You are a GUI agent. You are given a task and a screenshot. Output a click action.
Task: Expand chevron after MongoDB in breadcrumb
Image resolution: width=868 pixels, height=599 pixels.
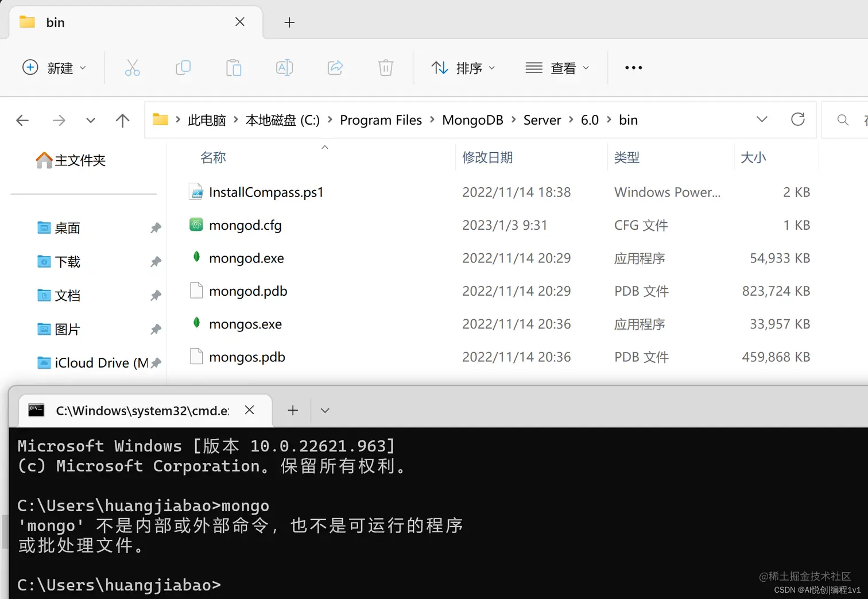tap(513, 119)
